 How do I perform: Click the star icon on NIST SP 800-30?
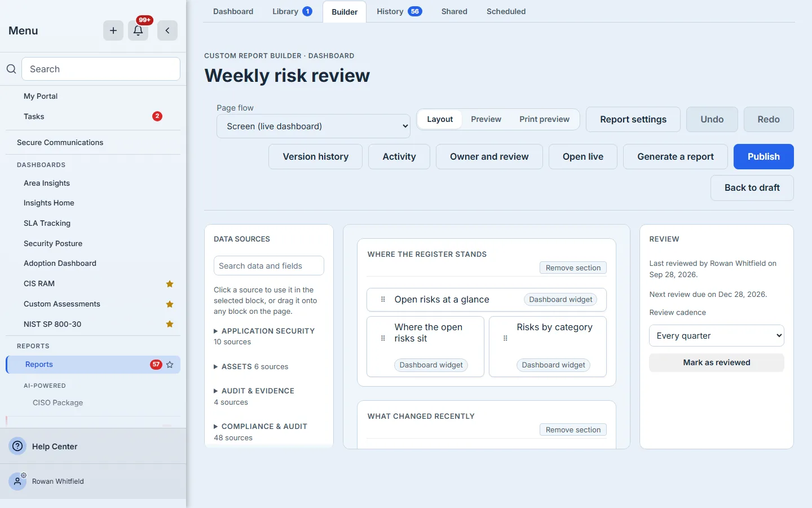point(170,324)
